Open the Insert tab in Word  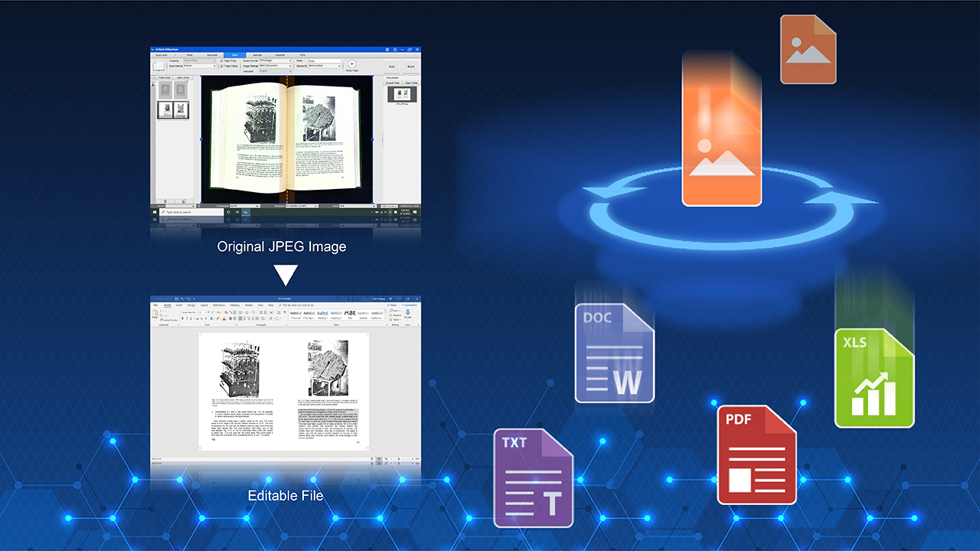point(178,305)
